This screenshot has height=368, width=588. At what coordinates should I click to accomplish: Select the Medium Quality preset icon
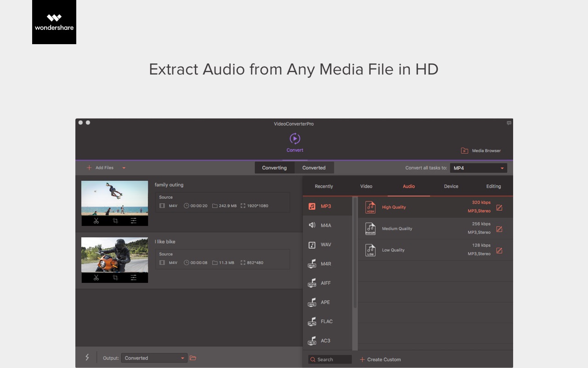(370, 229)
